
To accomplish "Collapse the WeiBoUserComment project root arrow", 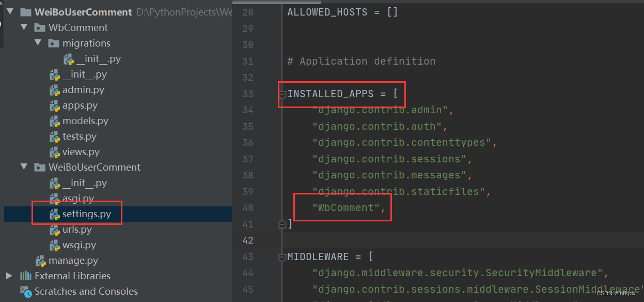I will coord(10,11).
